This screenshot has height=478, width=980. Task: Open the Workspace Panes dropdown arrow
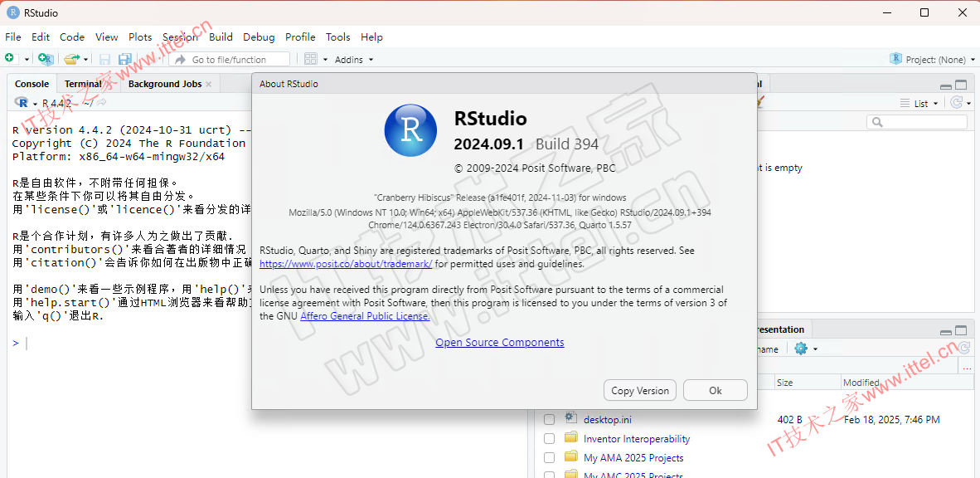[326, 60]
